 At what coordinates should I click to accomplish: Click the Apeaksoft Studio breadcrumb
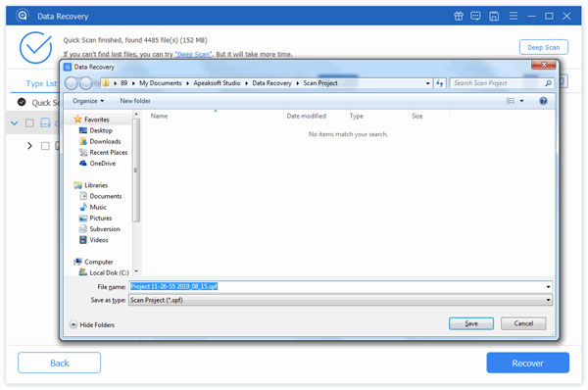tap(217, 83)
